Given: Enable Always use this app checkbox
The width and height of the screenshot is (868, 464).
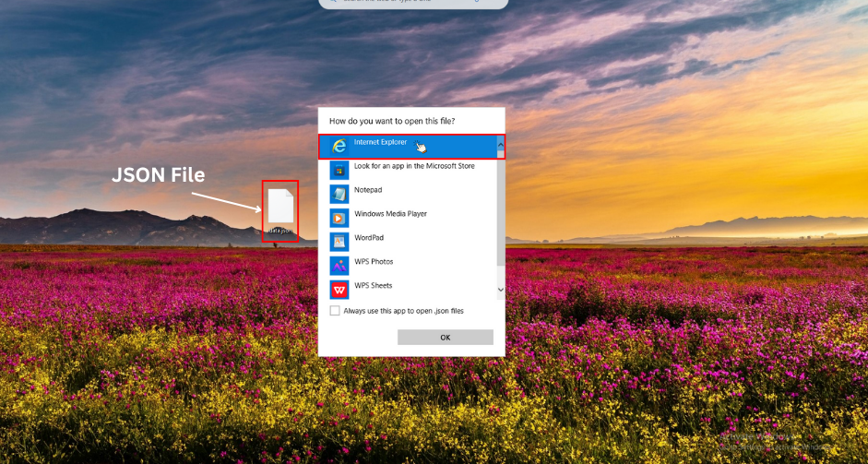Looking at the screenshot, I should click(x=335, y=311).
